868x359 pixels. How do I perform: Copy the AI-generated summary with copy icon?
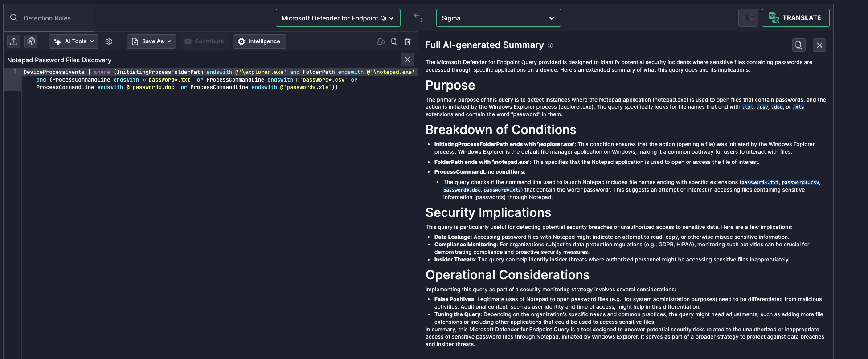pyautogui.click(x=799, y=45)
